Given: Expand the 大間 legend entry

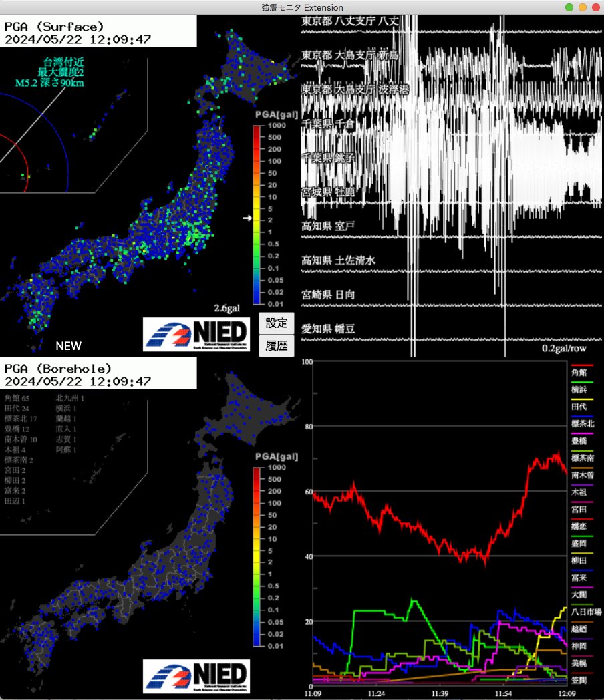Looking at the screenshot, I should point(583,594).
